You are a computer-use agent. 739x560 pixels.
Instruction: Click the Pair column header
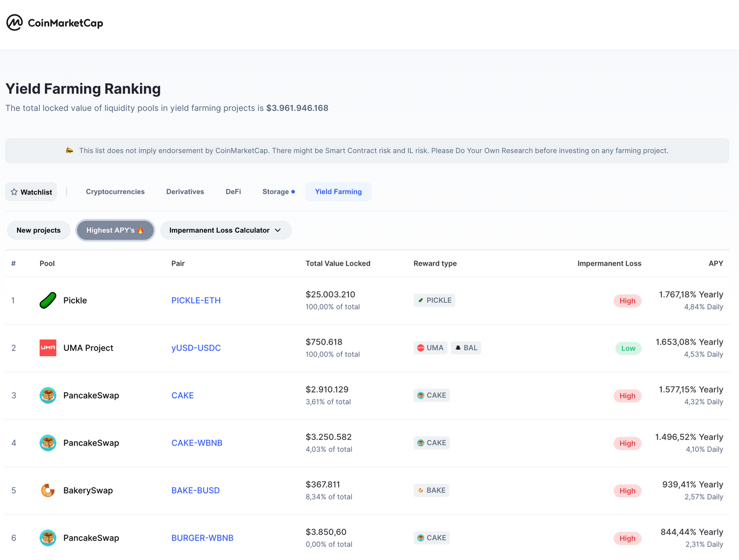pos(178,263)
